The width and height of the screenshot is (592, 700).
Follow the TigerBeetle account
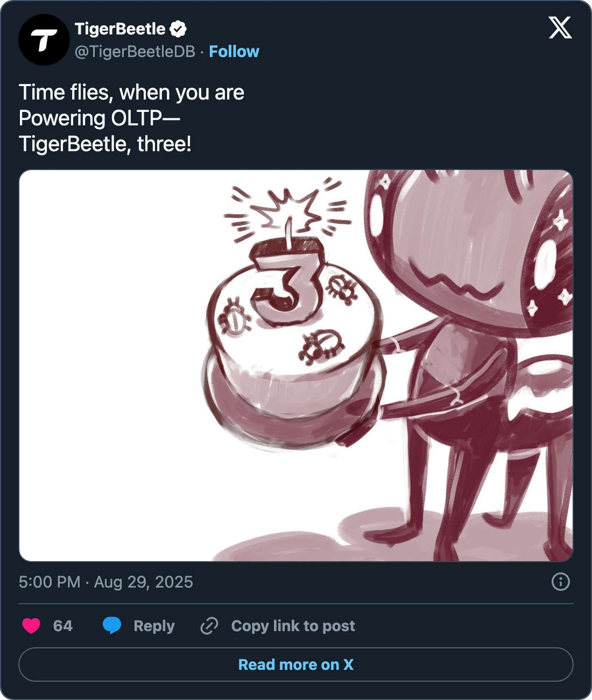[234, 52]
